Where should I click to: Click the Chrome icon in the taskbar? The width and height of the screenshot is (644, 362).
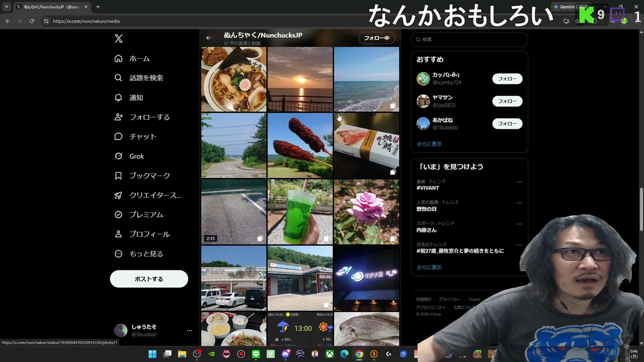[359, 354]
